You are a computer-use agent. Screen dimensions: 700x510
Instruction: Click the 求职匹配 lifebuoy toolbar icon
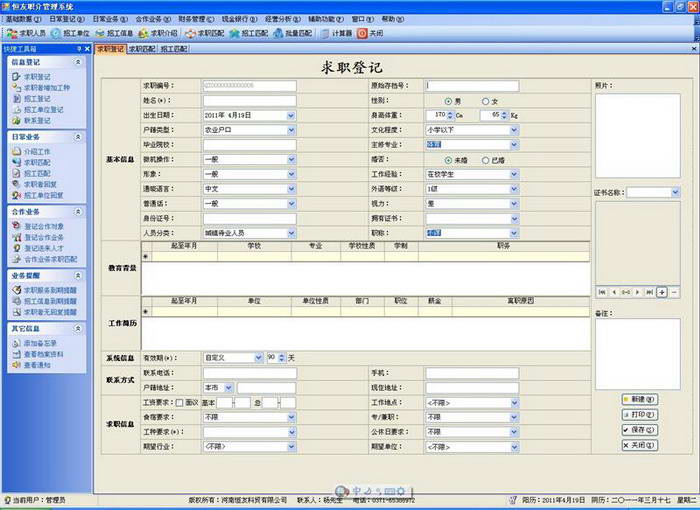[205, 33]
